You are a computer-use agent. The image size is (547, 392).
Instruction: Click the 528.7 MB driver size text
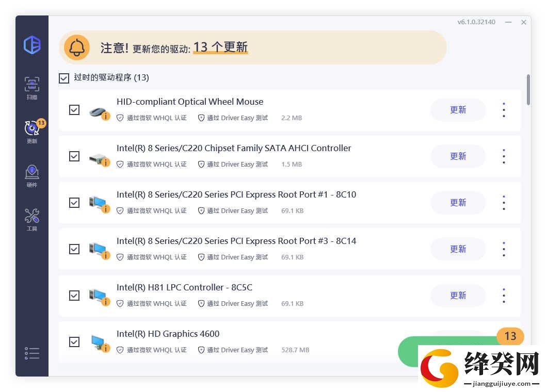[x=295, y=350]
